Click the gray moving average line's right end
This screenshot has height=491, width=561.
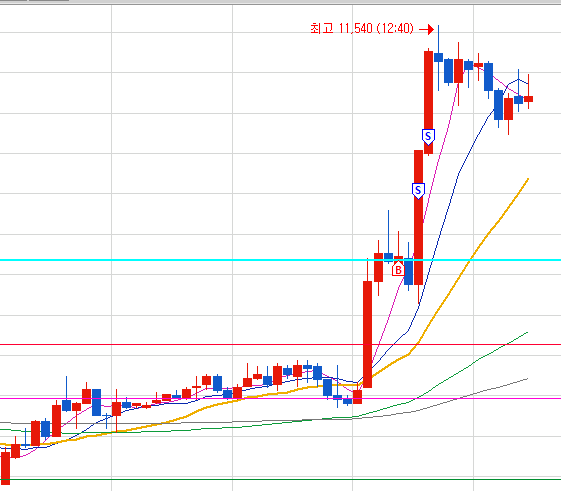[527, 379]
